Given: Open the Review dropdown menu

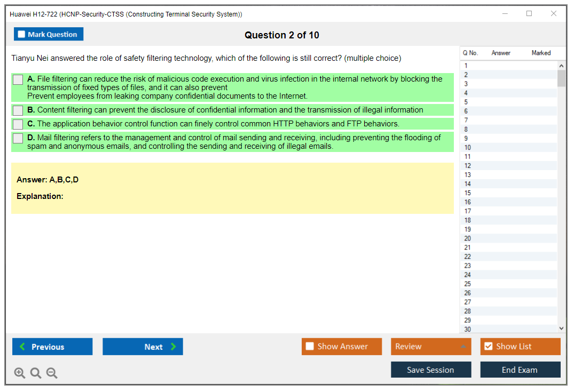Looking at the screenshot, I should pyautogui.click(x=430, y=347).
